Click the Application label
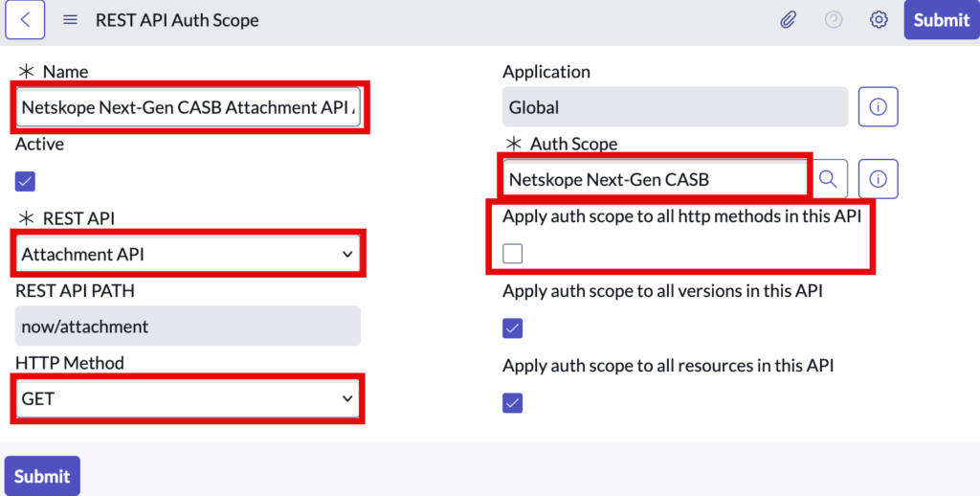Viewport: 980px width, 496px height. 546,72
